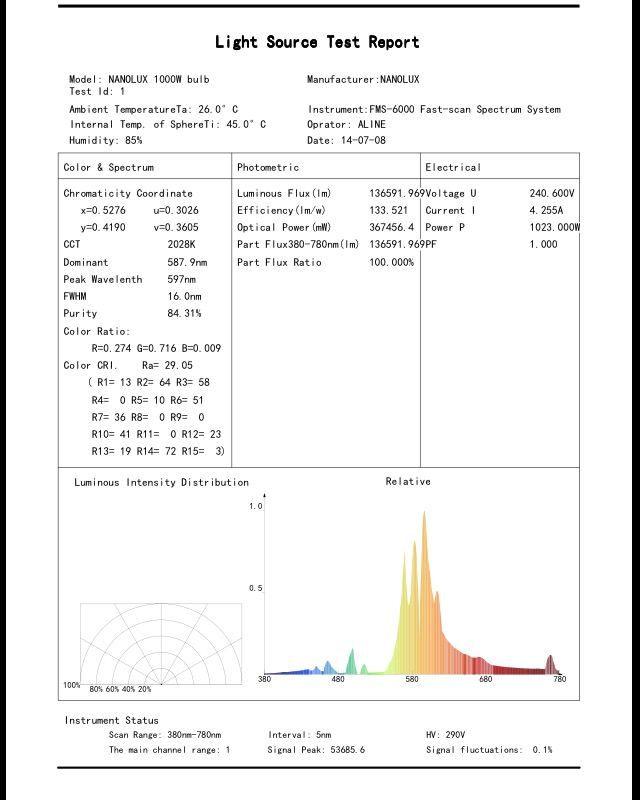Select the 'y=0.4190' value

click(x=103, y=227)
